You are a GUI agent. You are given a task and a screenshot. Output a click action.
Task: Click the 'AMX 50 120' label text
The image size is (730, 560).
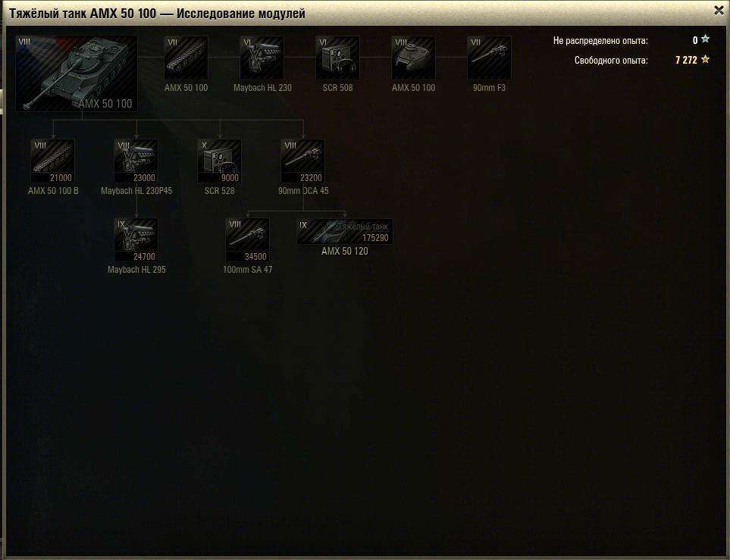click(344, 252)
